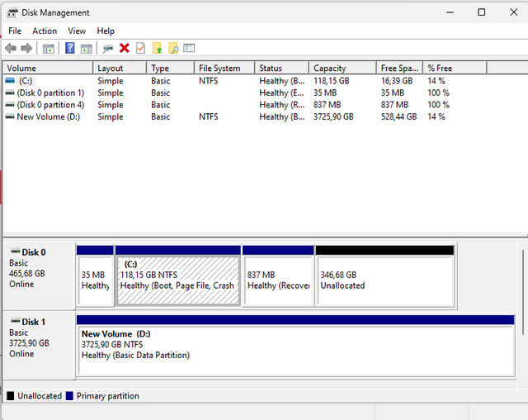The height and width of the screenshot is (420, 528).
Task: Click the properties checkmark sheet icon
Action: [x=141, y=48]
